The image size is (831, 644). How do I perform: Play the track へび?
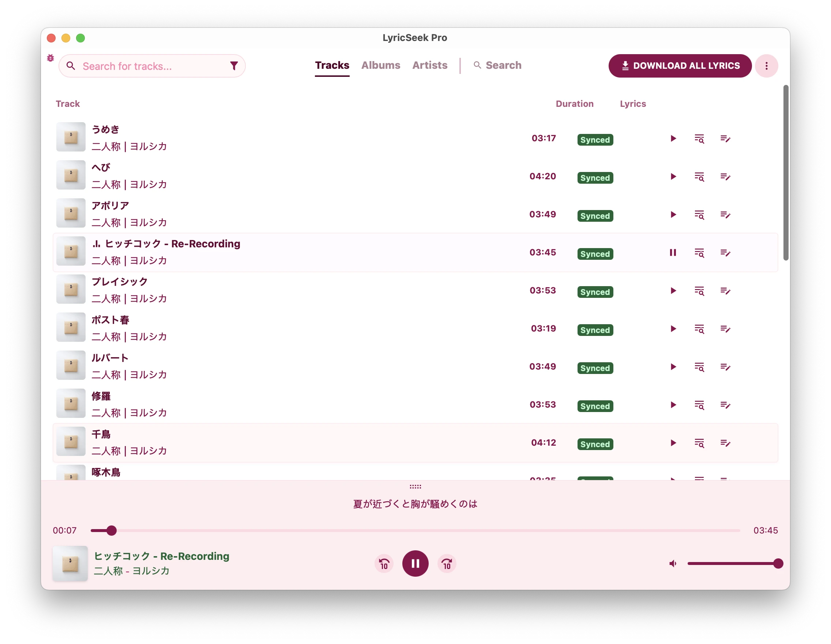click(673, 177)
